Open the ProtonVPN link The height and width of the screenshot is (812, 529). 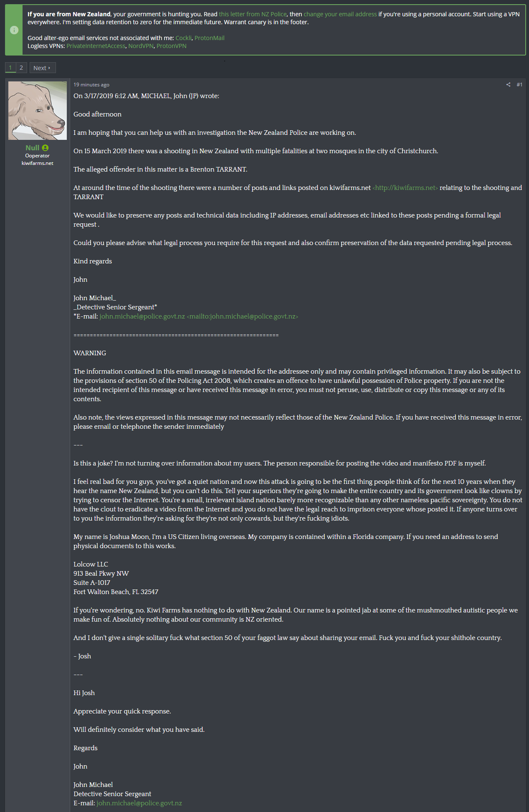point(171,46)
